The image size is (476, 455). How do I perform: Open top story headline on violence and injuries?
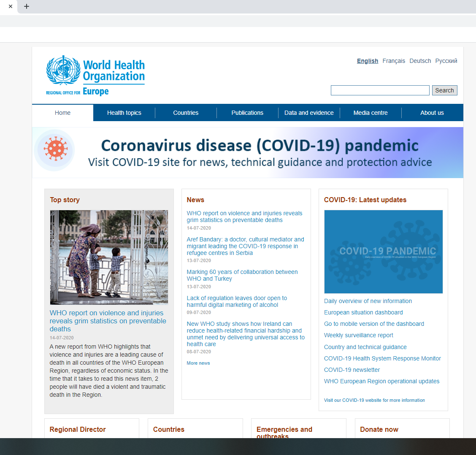pyautogui.click(x=108, y=321)
